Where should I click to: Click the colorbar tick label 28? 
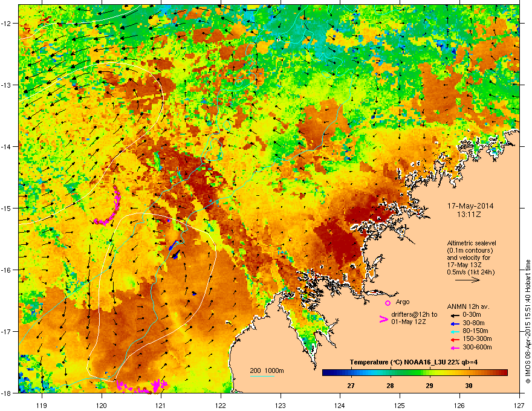pos(390,386)
